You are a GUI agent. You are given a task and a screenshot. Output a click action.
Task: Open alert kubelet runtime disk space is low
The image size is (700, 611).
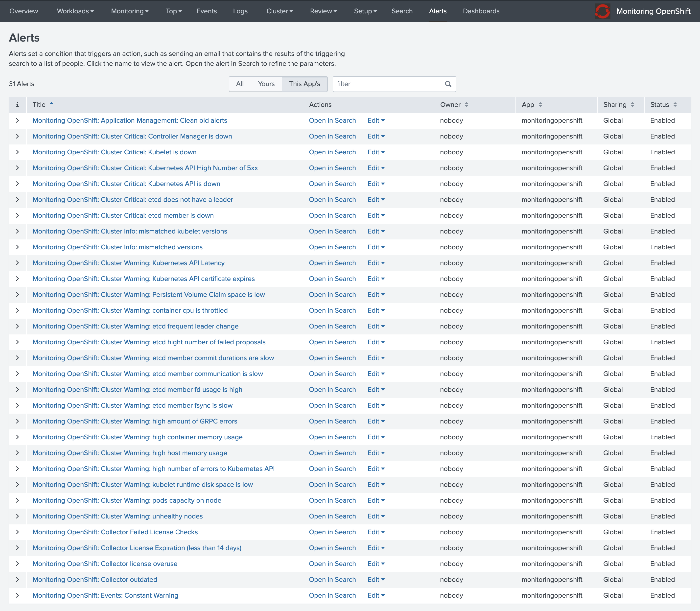pos(143,485)
